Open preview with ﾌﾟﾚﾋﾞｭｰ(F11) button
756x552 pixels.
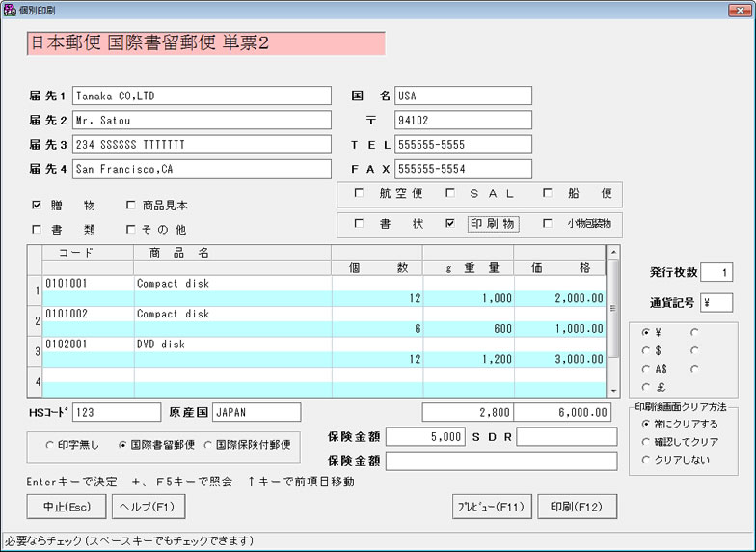pyautogui.click(x=492, y=507)
